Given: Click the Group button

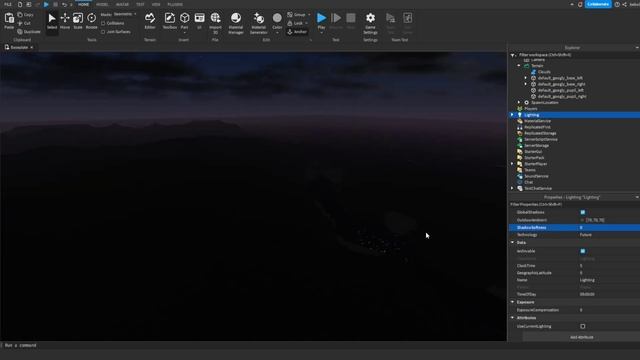Looking at the screenshot, I should tap(298, 15).
